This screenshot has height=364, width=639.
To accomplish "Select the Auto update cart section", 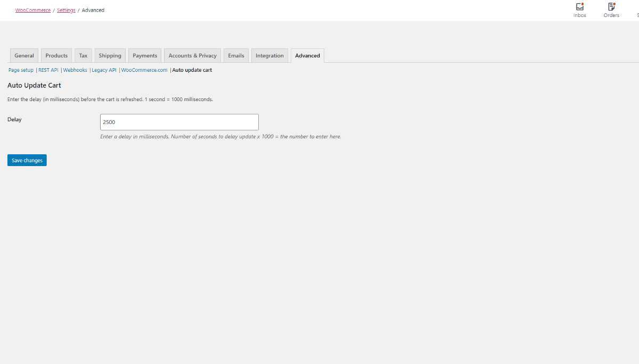I will [192, 70].
